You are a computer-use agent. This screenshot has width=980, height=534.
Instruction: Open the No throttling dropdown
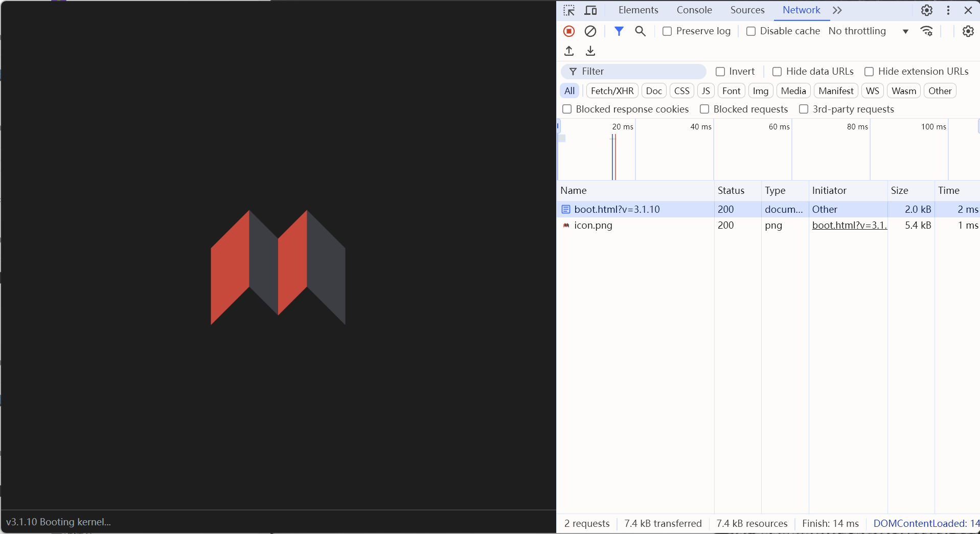coord(868,31)
